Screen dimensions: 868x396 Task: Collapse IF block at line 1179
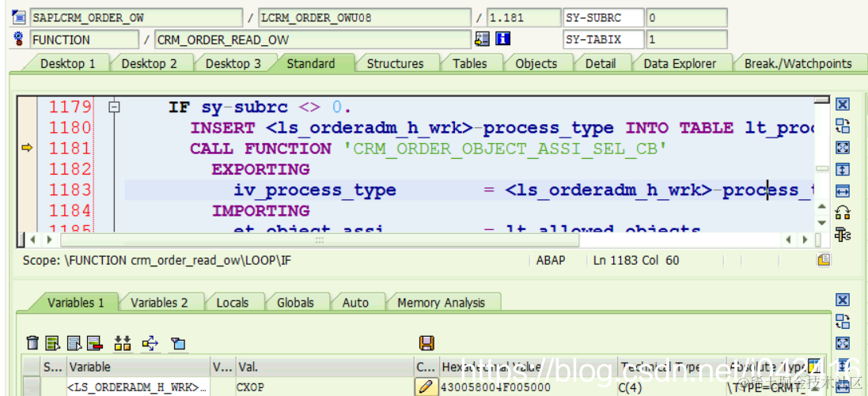point(114,107)
